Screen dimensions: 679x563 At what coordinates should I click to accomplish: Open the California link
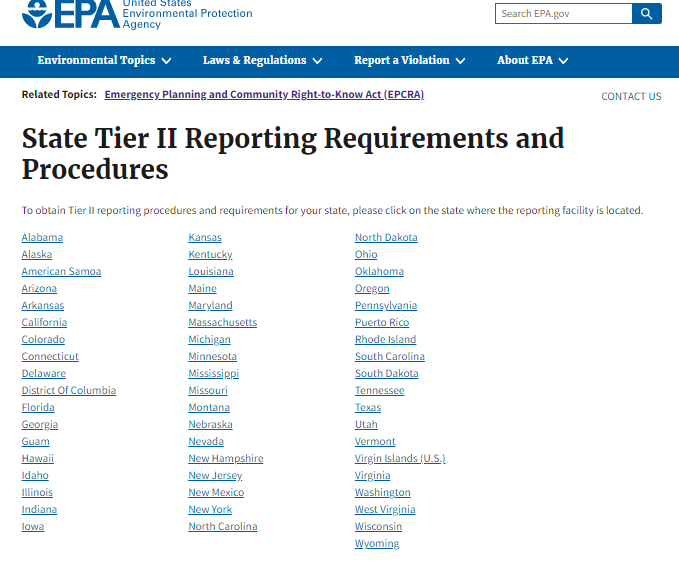pyautogui.click(x=44, y=322)
